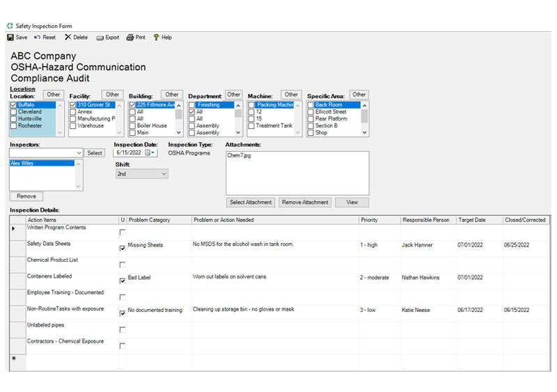Open the Inspectors dropdown
The height and width of the screenshot is (392, 557).
pos(79,152)
